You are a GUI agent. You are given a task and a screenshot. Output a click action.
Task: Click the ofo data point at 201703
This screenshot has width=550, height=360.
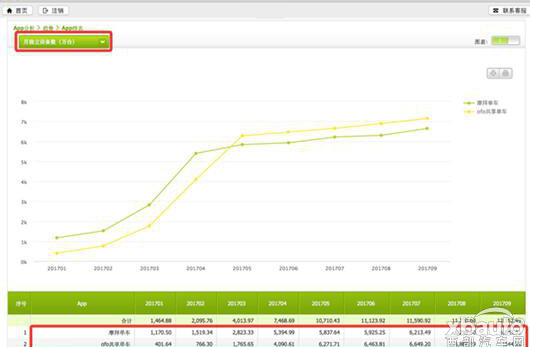click(149, 226)
